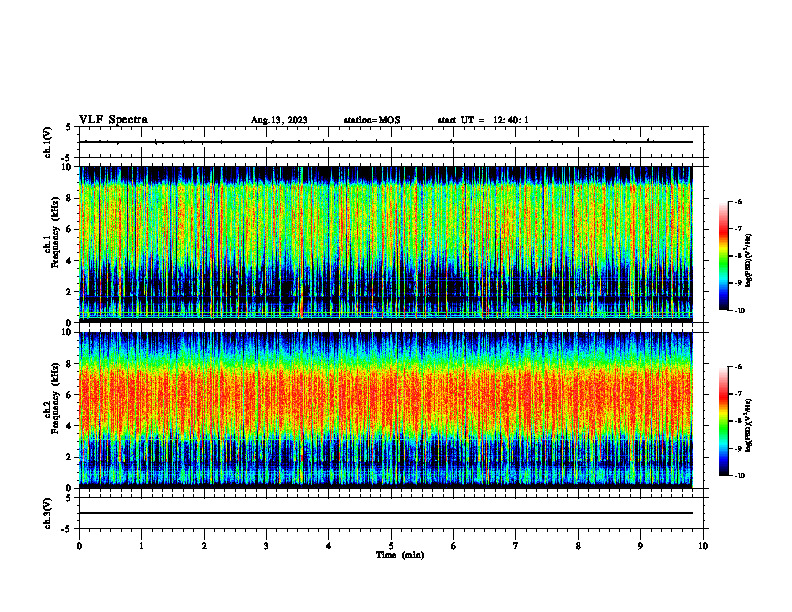Image resolution: width=792 pixels, height=612 pixels.
Task: Click time axis tick label "2"
Action: click(x=204, y=546)
